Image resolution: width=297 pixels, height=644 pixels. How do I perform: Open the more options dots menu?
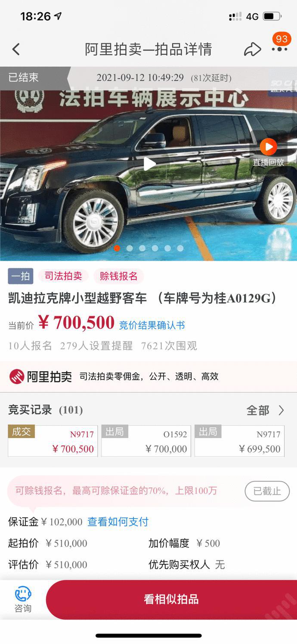coord(279,50)
